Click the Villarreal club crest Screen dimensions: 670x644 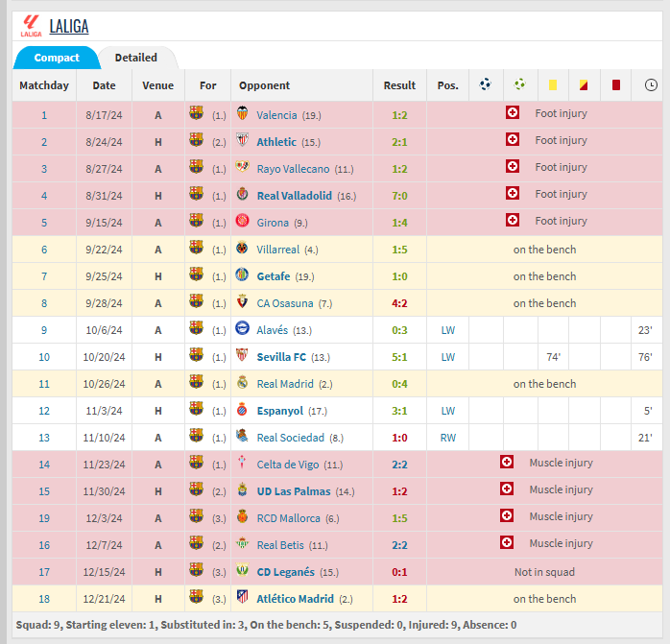click(242, 248)
